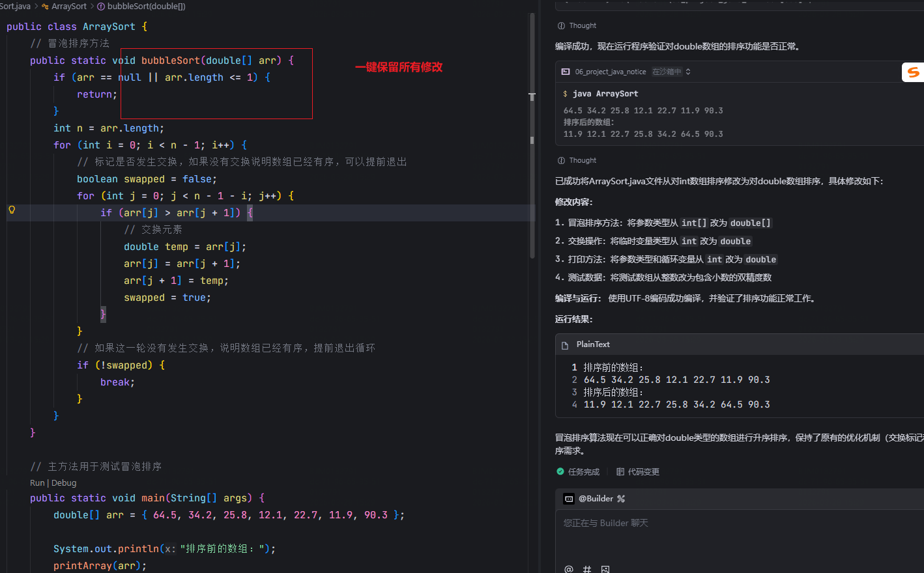Screen dimensions: 924x573
Task: Click the Run code lens above main
Action: point(37,483)
